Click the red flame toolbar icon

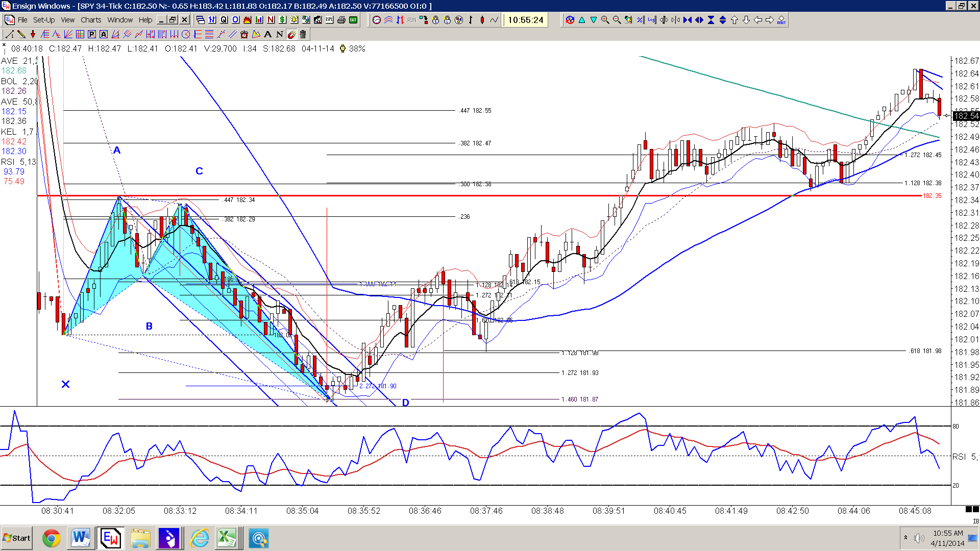pos(247,20)
